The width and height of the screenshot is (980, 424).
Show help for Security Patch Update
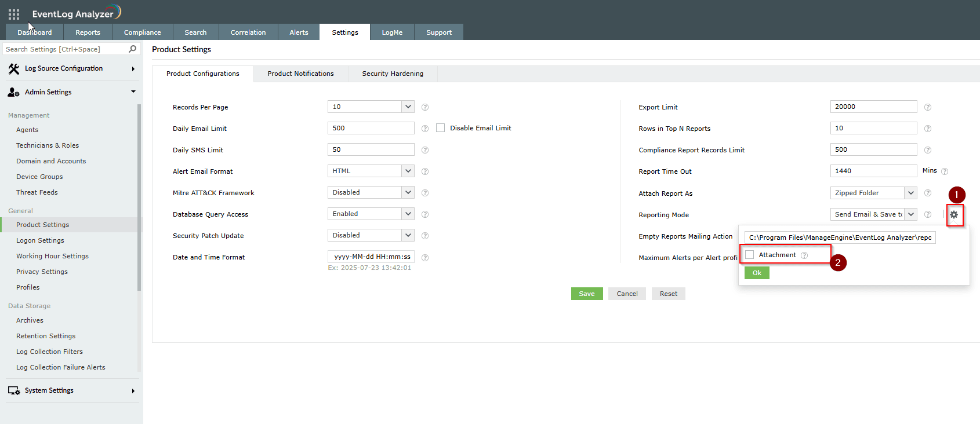click(425, 236)
